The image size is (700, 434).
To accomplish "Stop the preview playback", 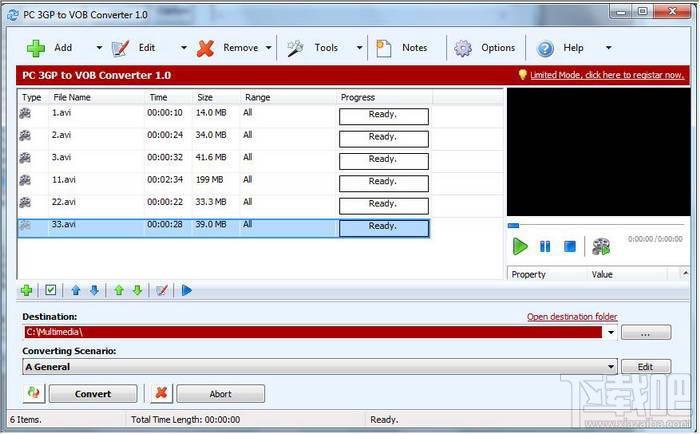I will coord(570,246).
